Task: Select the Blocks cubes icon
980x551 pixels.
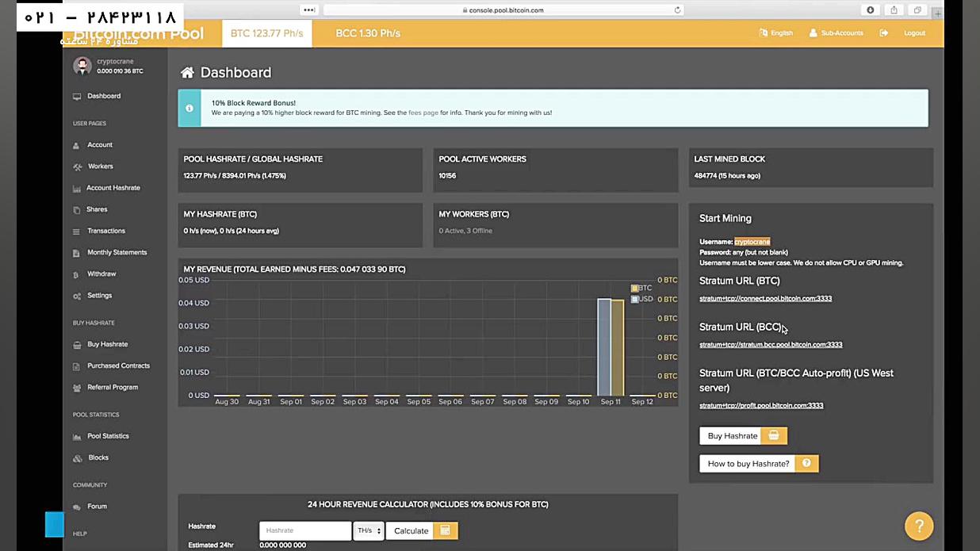Action: tap(77, 458)
